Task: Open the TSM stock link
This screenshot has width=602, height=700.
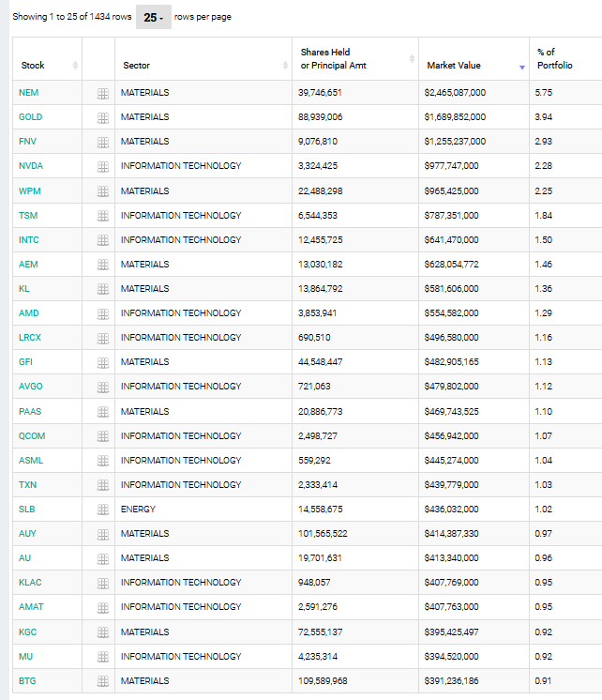Action: 28,216
